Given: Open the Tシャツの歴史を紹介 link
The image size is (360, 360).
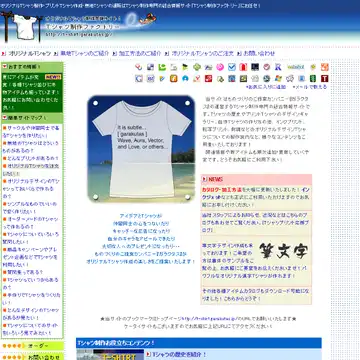Looking at the screenshot, I should (x=179, y=354).
